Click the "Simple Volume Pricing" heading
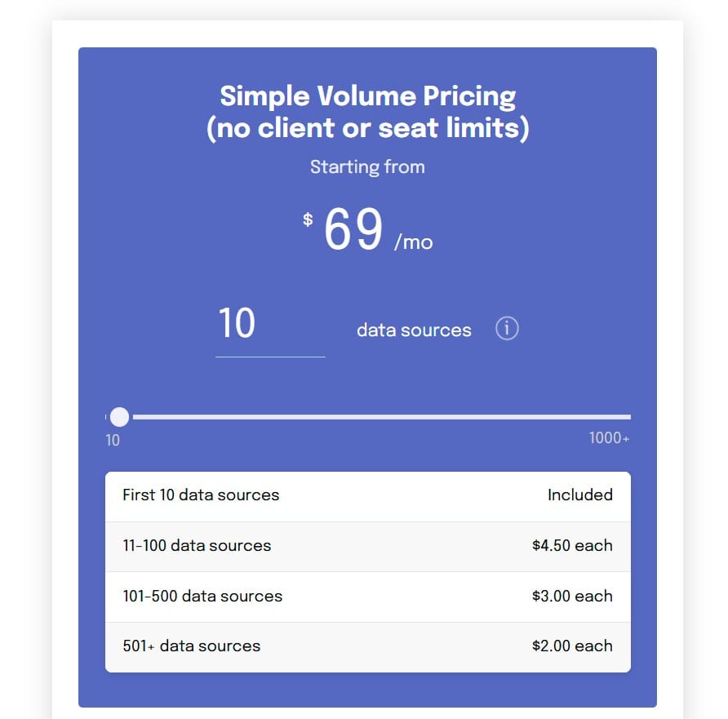This screenshot has height=719, width=728. (367, 95)
